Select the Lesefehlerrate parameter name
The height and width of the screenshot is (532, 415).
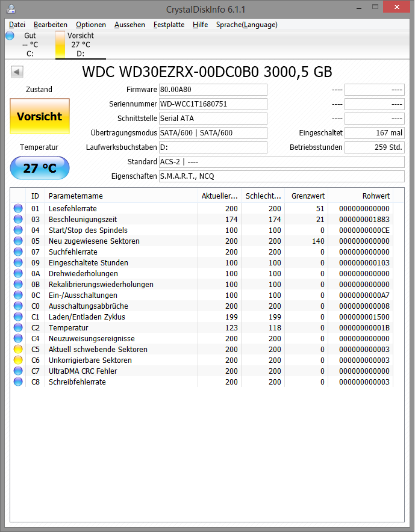[73, 208]
